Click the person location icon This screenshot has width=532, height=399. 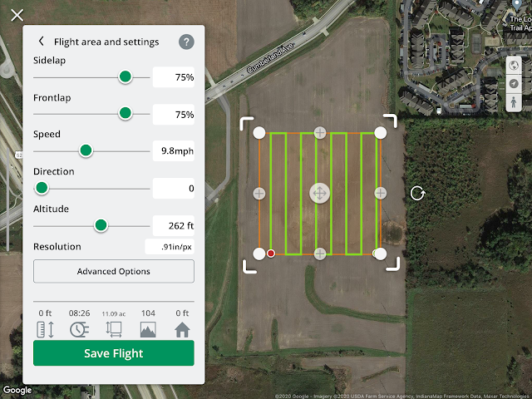click(514, 101)
